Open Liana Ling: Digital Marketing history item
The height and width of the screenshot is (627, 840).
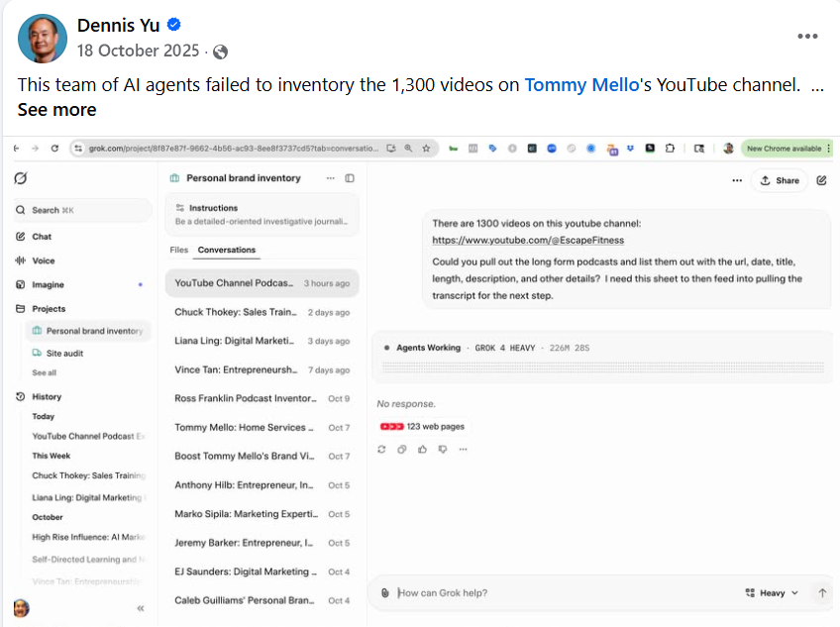[88, 497]
